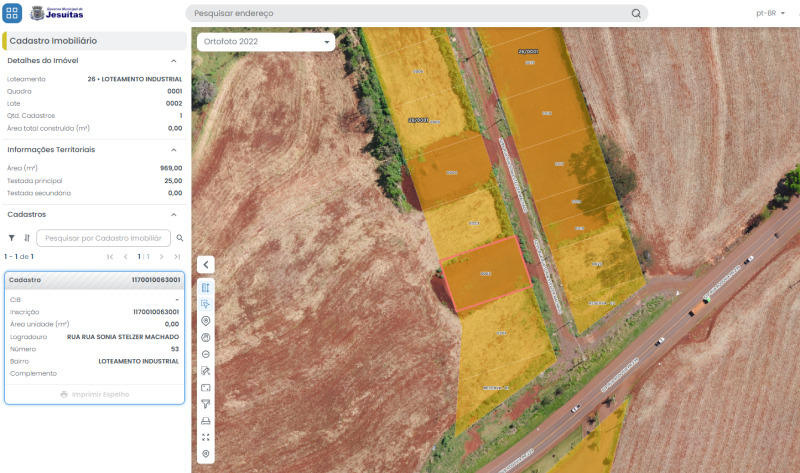This screenshot has width=800, height=473.
Task: Open the apps grid menu icon
Action: [12, 13]
